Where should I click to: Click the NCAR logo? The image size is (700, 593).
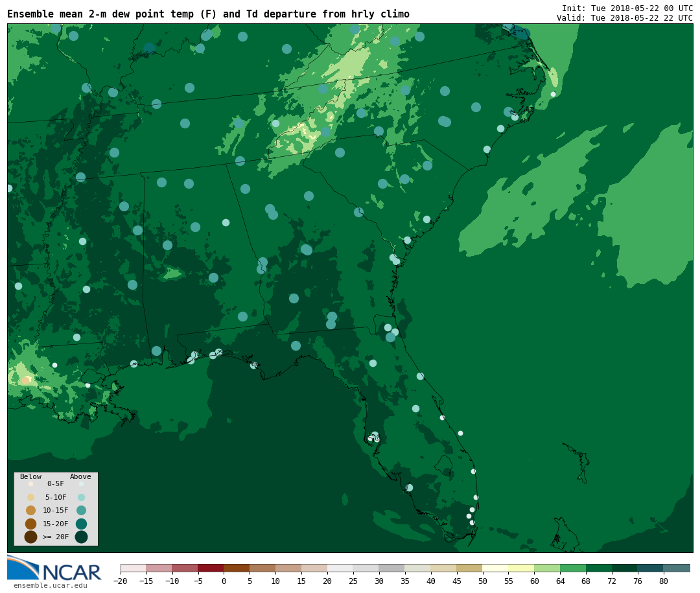click(54, 568)
